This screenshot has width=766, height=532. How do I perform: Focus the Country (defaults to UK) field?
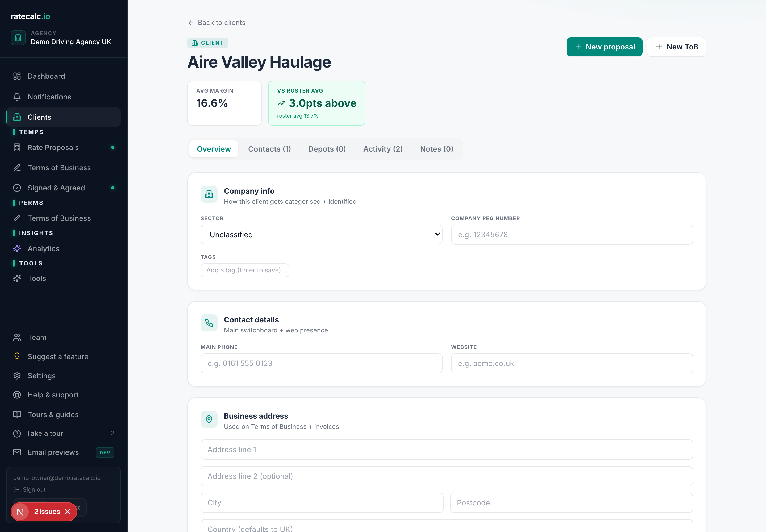[447, 526]
